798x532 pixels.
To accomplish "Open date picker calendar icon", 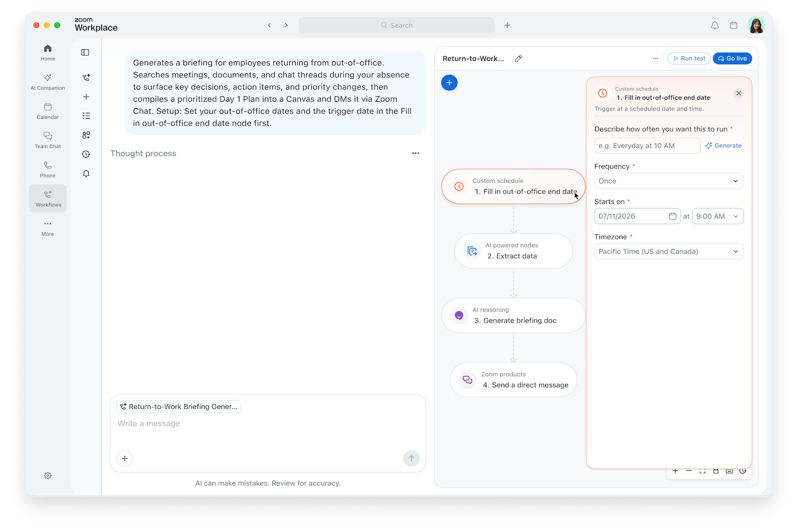I will coord(673,216).
